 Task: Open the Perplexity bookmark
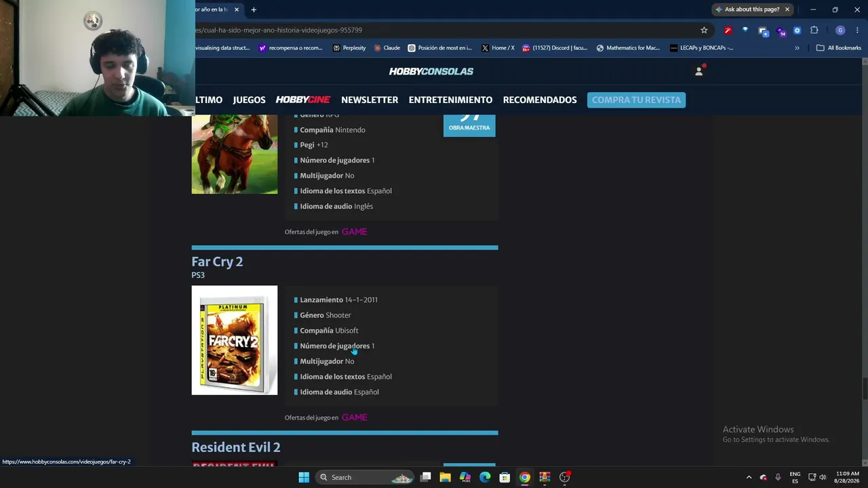349,48
